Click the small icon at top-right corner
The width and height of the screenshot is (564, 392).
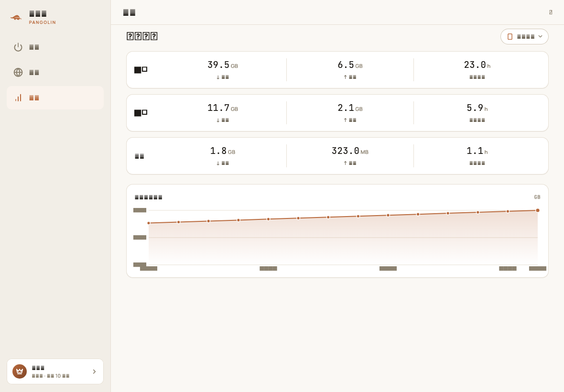pos(551,12)
